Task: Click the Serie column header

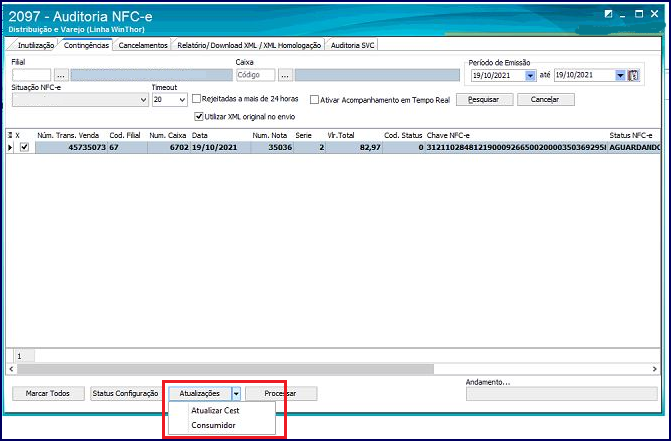Action: coord(303,135)
